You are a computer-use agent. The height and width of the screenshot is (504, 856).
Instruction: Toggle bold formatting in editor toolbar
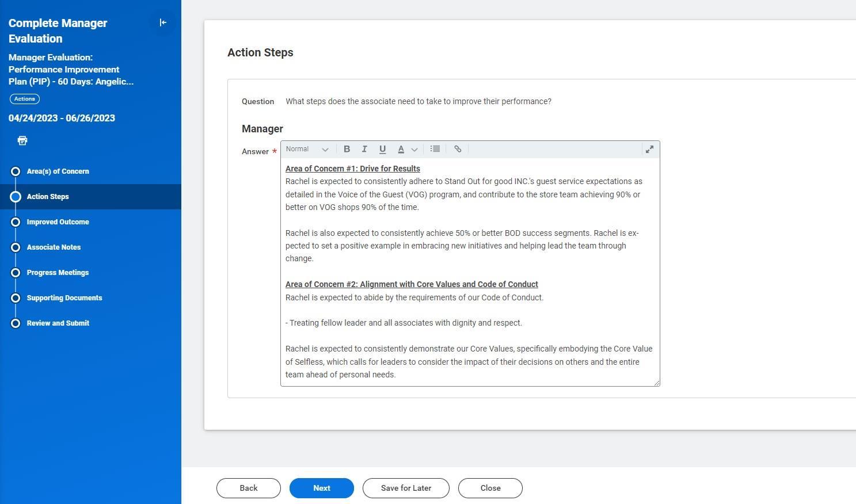coord(347,149)
